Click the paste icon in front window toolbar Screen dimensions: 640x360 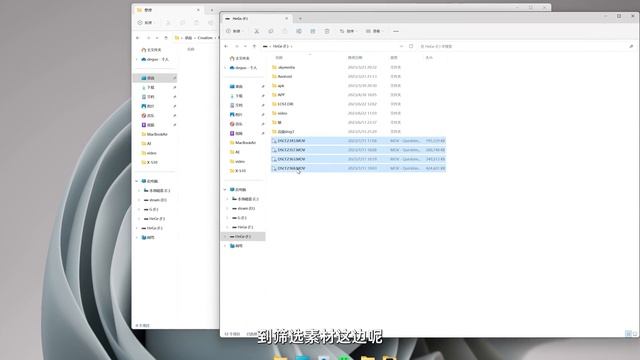[285, 31]
